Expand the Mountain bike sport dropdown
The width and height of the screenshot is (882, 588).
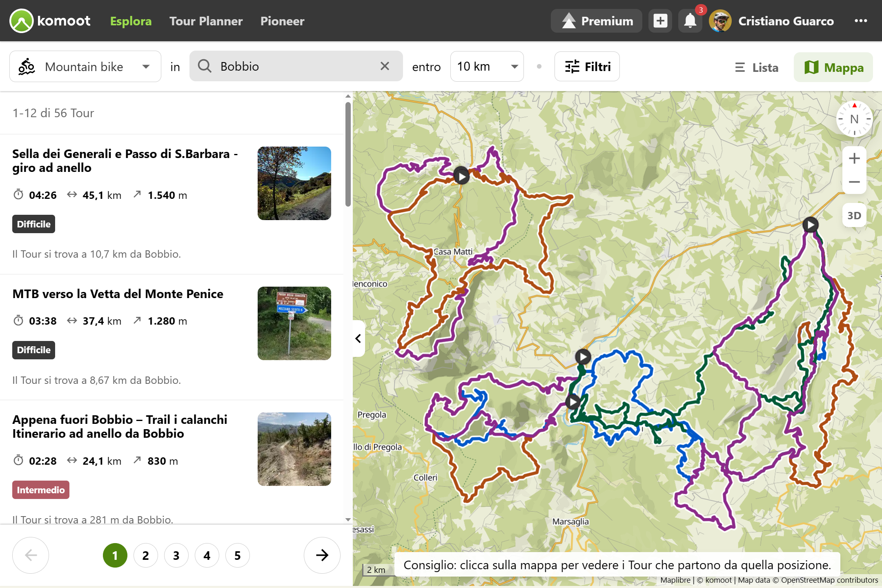click(85, 67)
